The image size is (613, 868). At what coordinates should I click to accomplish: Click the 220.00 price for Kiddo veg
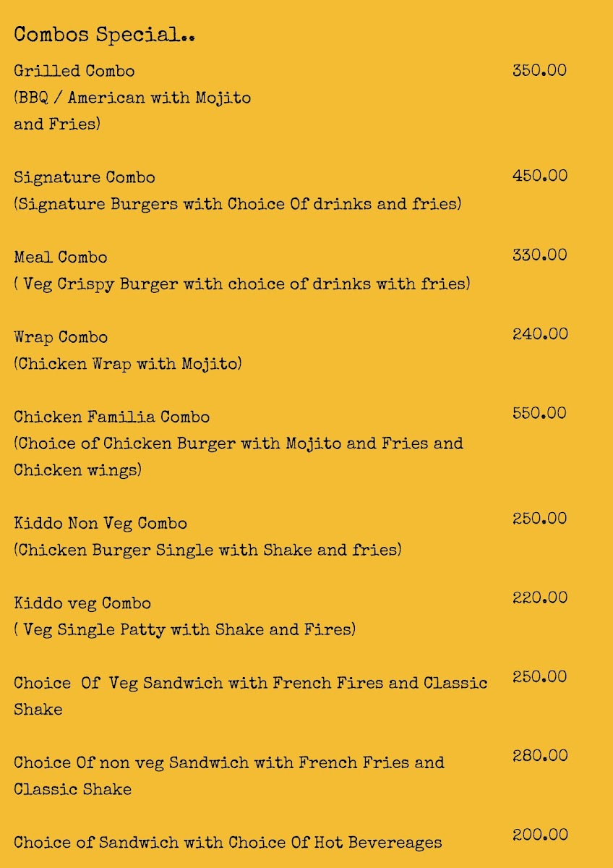(539, 597)
